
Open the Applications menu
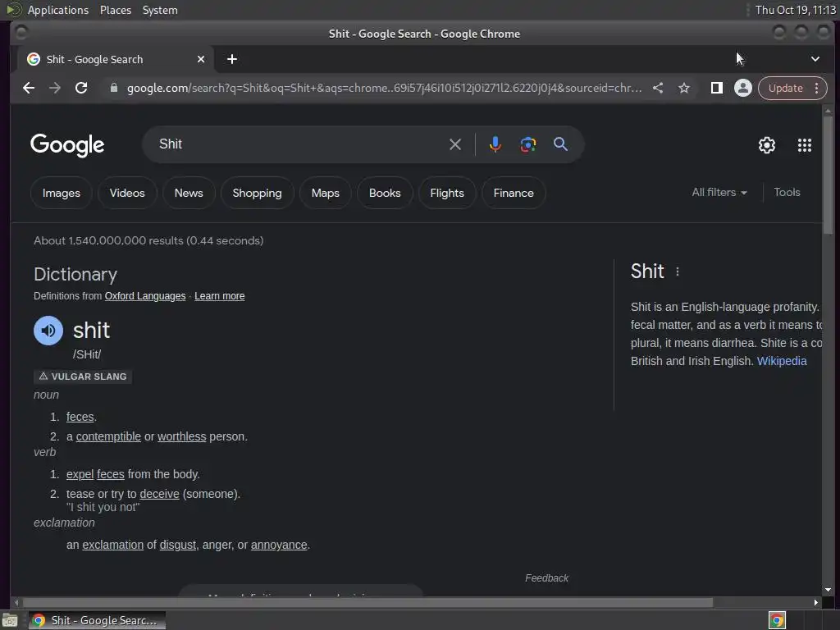[58, 10]
